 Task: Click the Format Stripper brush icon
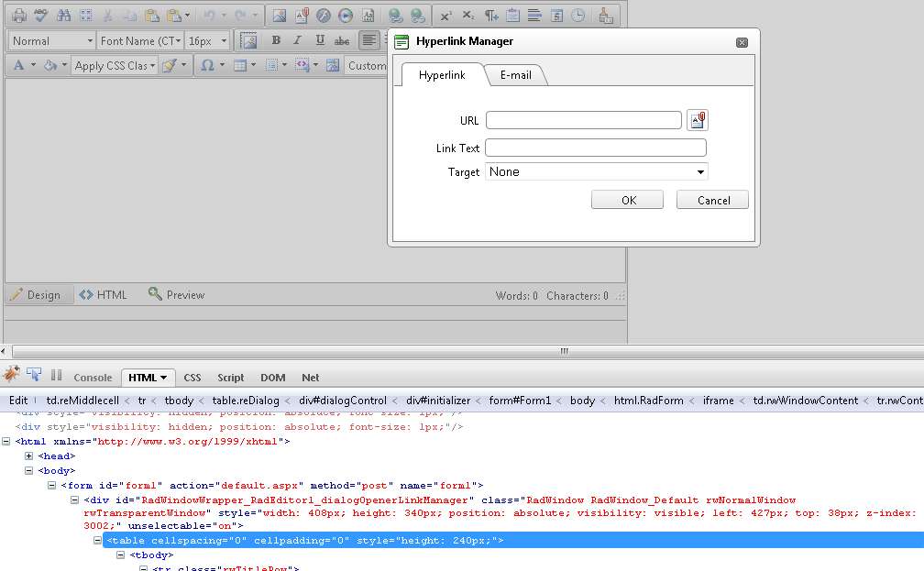click(606, 16)
